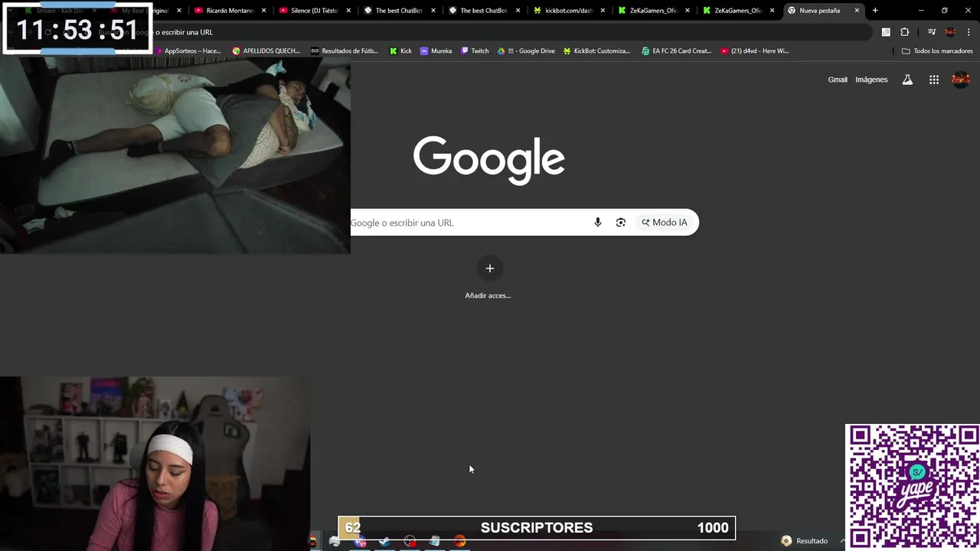Open the AppSorteos bookmark
Screen dimensions: 980x551
[187, 51]
